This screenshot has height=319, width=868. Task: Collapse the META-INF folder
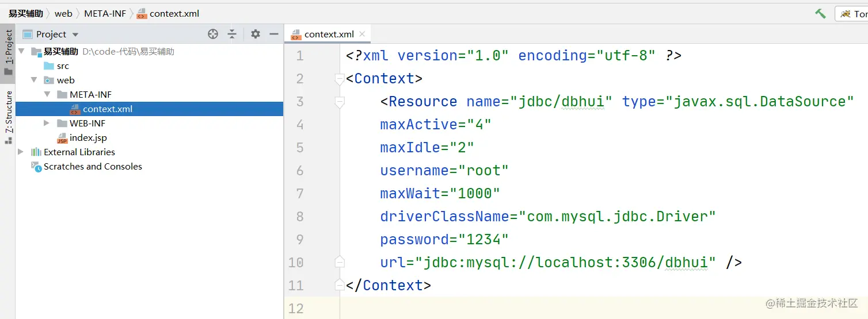(47, 94)
